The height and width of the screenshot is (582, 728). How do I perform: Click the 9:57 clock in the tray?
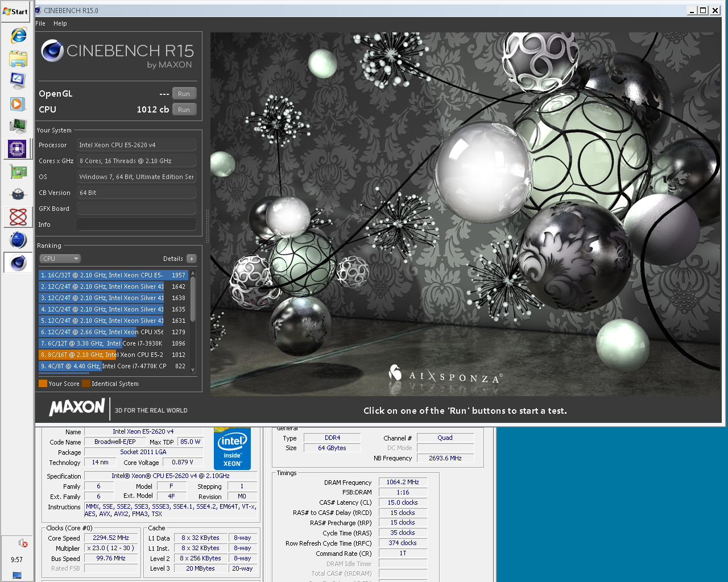coord(17,560)
